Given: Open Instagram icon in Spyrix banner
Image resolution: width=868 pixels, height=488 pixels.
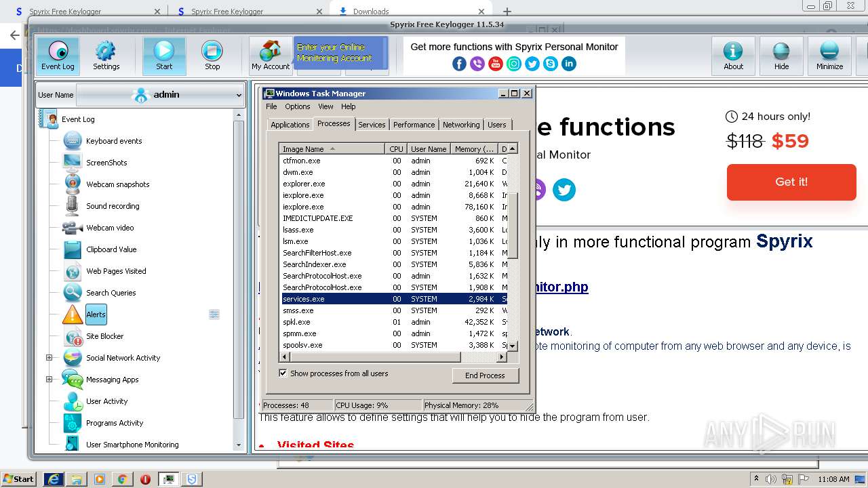Looking at the screenshot, I should (x=514, y=64).
